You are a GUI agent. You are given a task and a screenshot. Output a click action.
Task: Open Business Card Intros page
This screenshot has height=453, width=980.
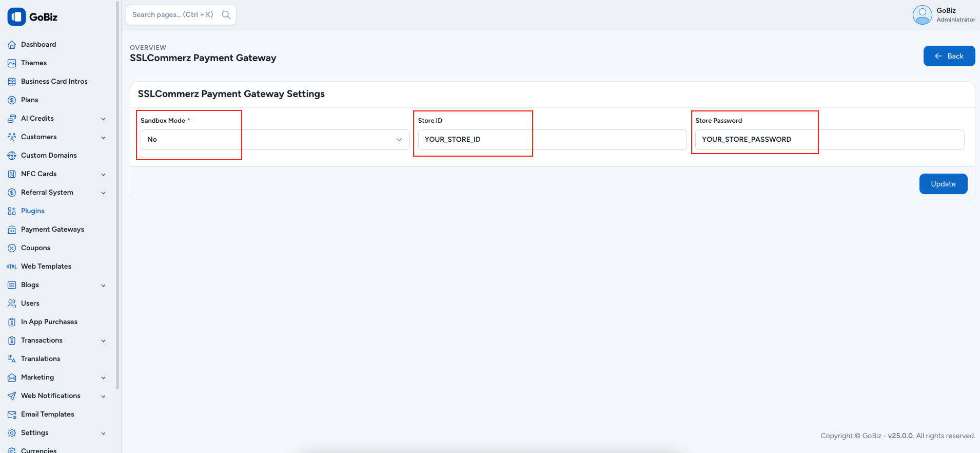tap(57, 82)
